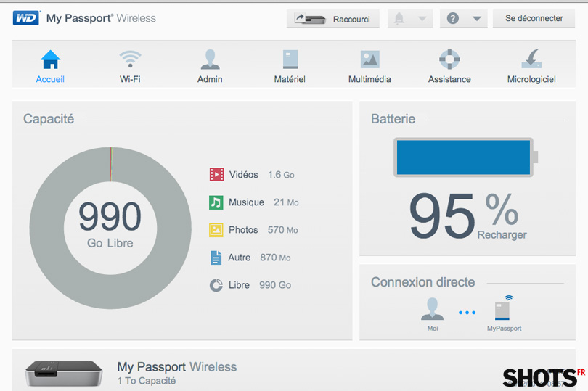Switch to the Admin tab label

click(210, 79)
